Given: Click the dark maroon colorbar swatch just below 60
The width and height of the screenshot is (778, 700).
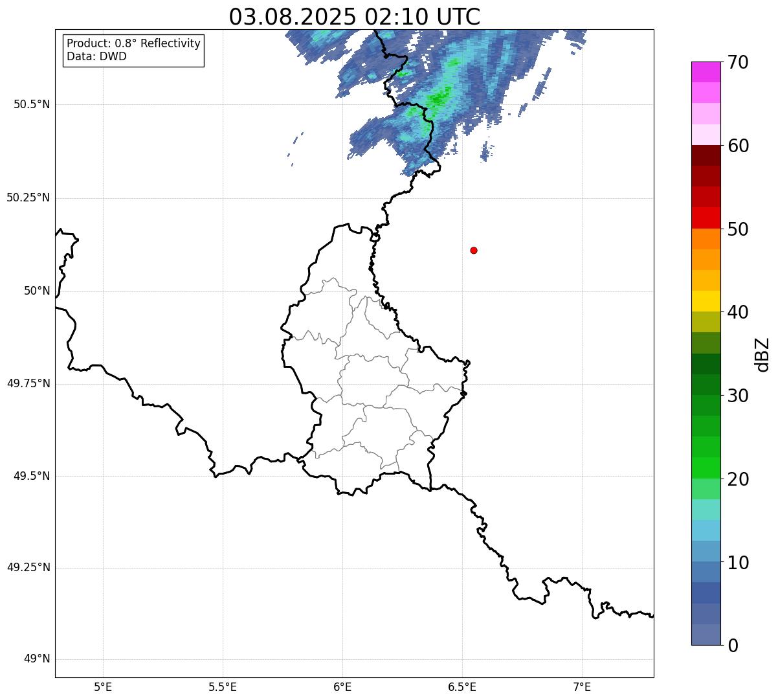Looking at the screenshot, I should 706,155.
